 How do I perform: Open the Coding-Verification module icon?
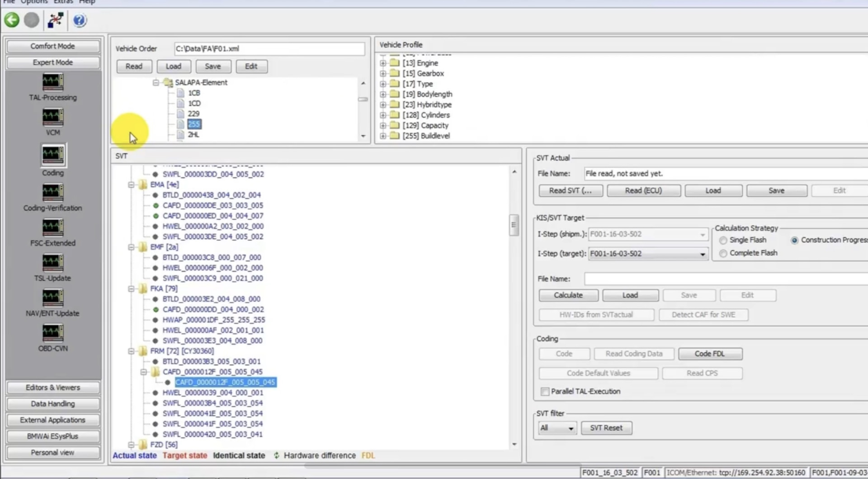tap(52, 193)
